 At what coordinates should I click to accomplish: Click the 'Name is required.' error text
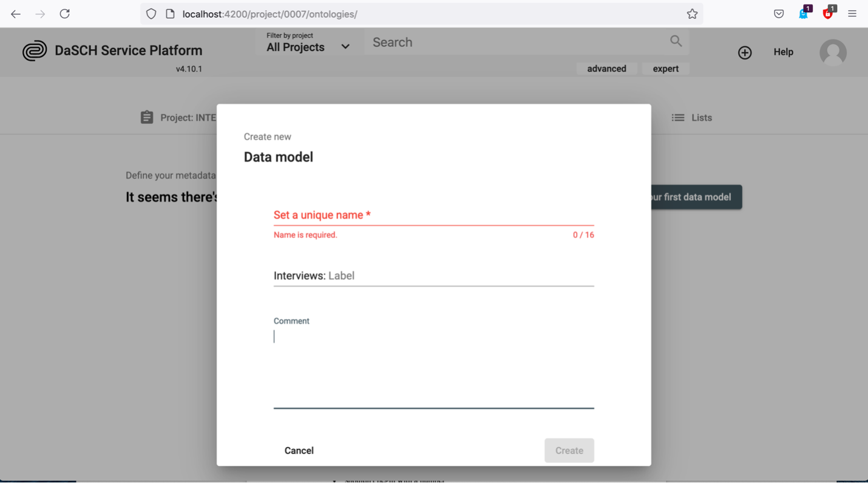[x=305, y=235]
